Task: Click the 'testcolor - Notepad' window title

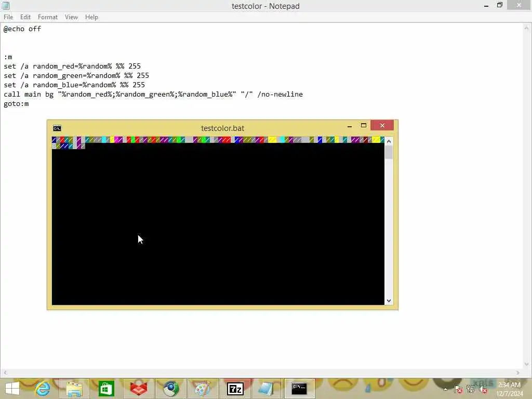Action: (265, 6)
